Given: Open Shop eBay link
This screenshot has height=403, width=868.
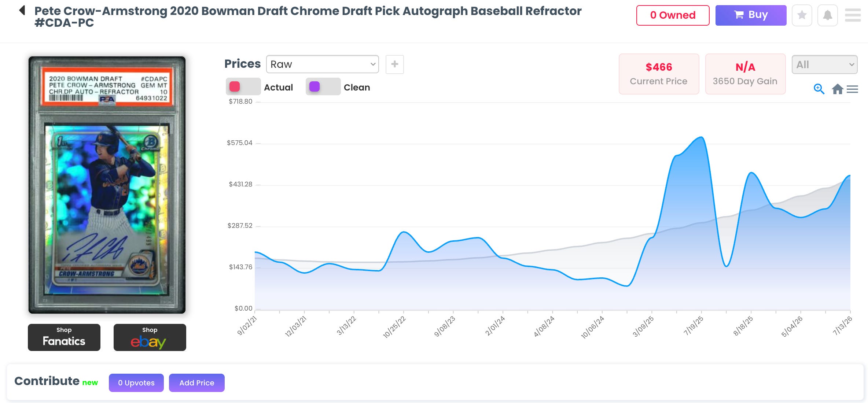Looking at the screenshot, I should pyautogui.click(x=150, y=337).
